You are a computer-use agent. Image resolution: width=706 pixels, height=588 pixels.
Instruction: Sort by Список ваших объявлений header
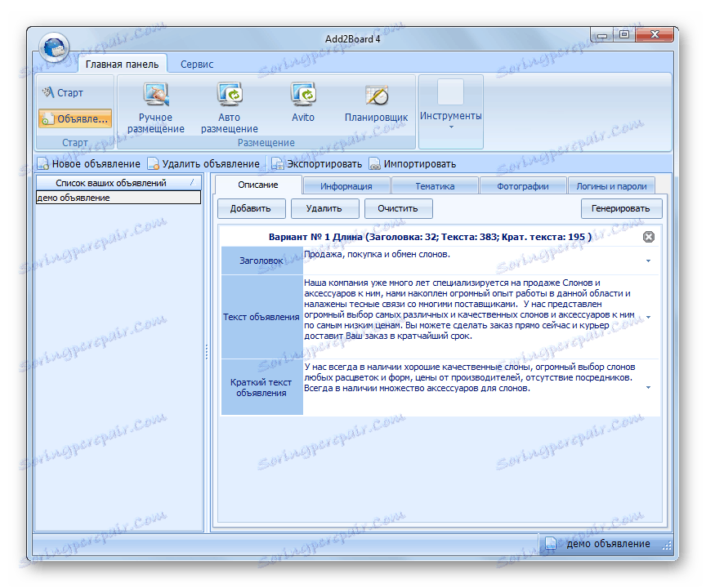tap(118, 183)
